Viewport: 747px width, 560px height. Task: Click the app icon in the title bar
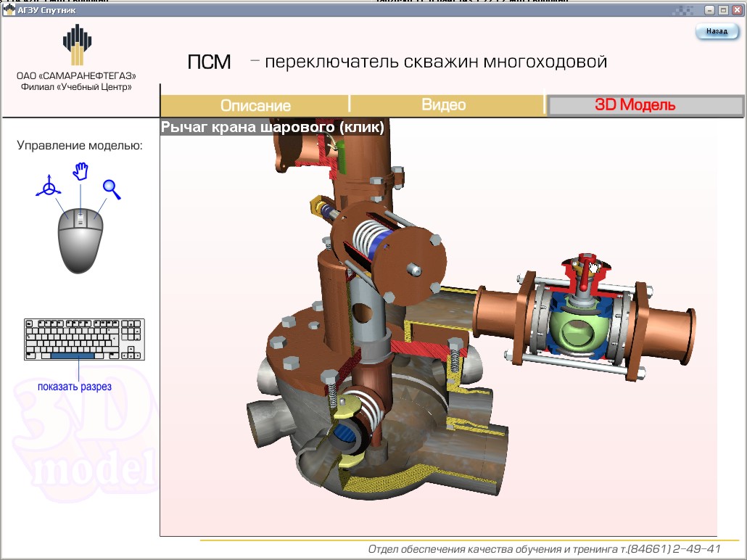[x=9, y=10]
